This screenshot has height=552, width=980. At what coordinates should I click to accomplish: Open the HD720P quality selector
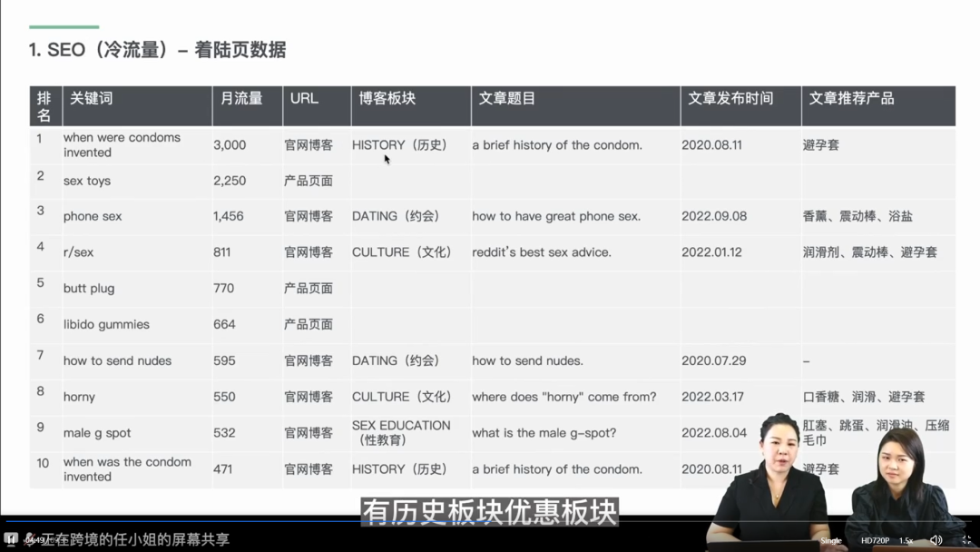875,541
